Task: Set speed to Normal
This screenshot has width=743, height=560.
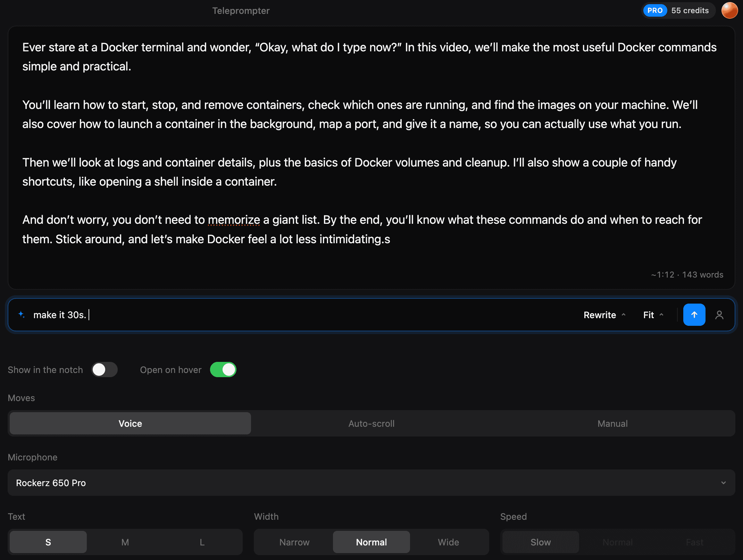Action: [618, 542]
